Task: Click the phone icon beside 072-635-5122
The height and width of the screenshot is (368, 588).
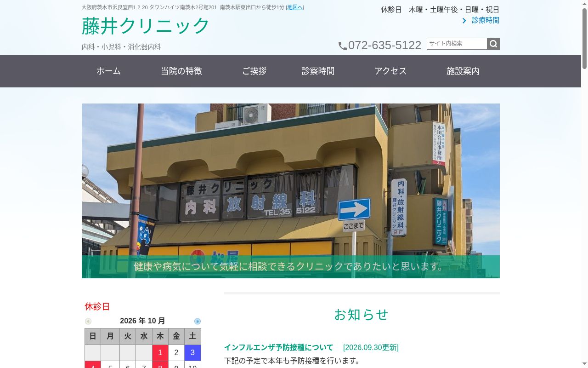Action: coord(343,46)
